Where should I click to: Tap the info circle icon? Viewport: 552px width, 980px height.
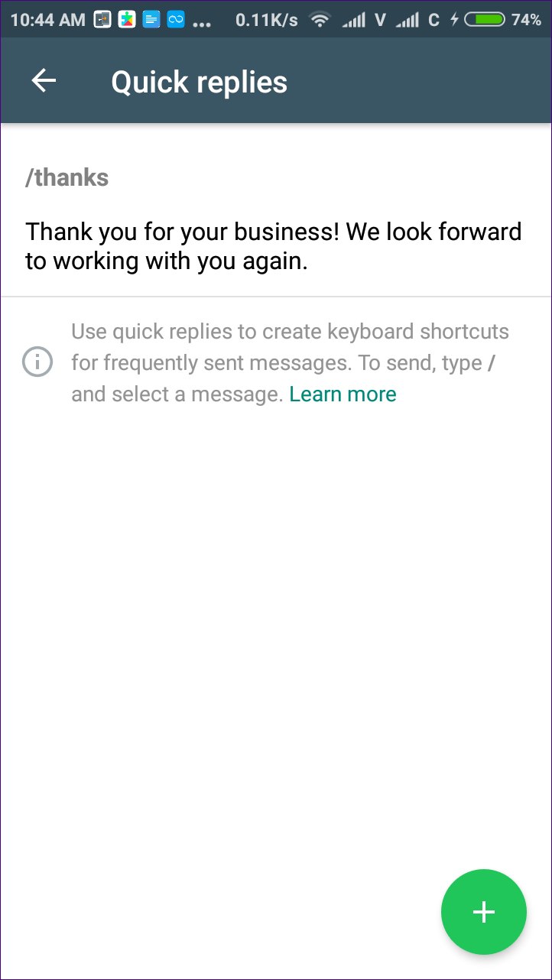pos(37,362)
